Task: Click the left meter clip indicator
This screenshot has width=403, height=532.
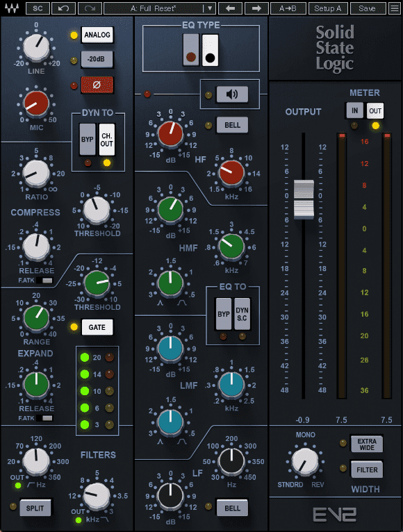Action: point(342,135)
